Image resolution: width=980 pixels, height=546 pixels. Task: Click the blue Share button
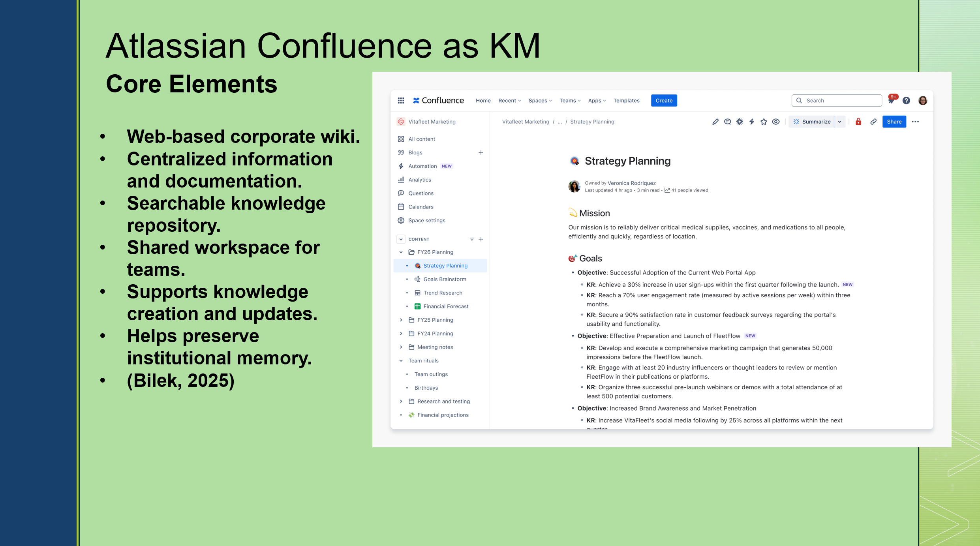tap(894, 122)
